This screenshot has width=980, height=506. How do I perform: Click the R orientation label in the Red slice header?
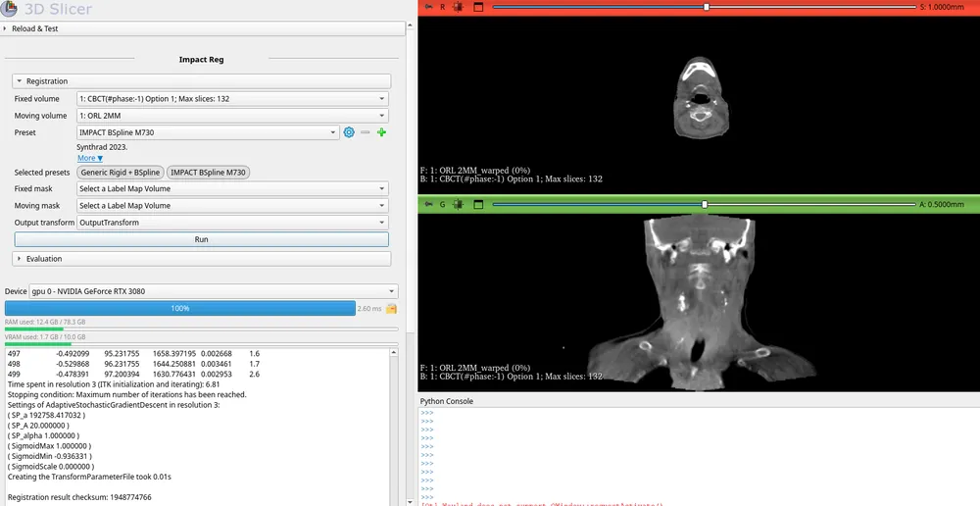(x=443, y=7)
